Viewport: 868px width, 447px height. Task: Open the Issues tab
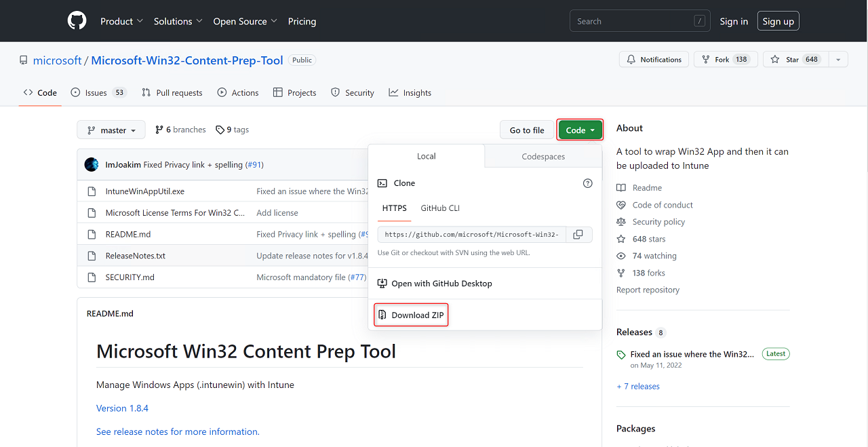(x=98, y=93)
